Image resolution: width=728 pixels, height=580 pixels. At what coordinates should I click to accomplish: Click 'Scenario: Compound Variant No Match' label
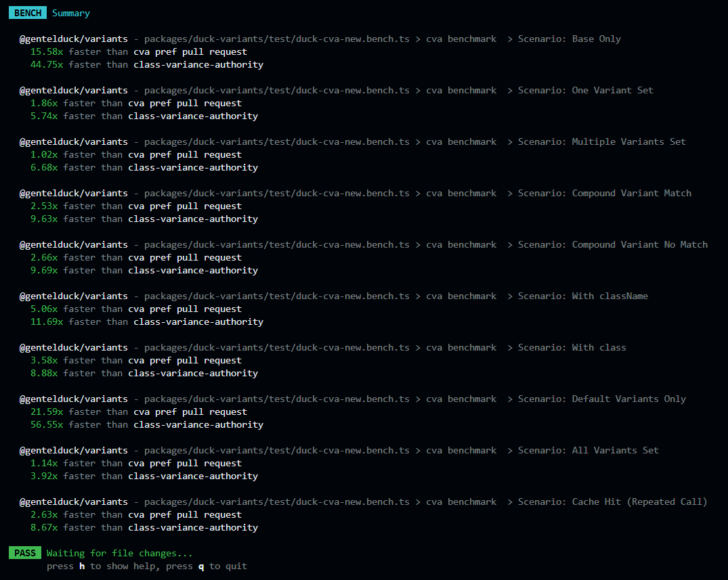(x=613, y=245)
